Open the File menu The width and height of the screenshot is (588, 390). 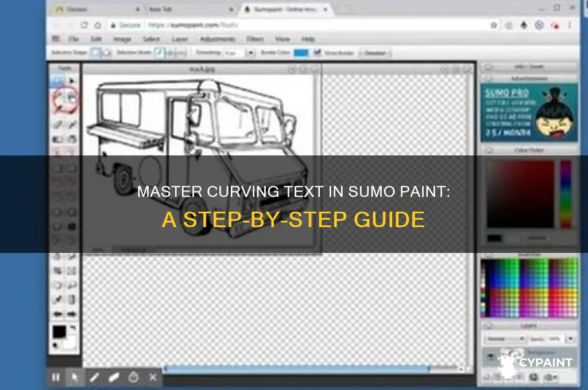pos(73,39)
